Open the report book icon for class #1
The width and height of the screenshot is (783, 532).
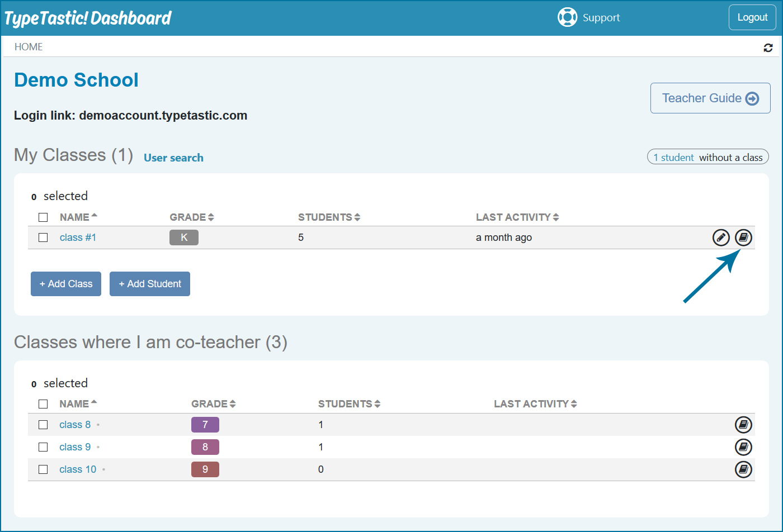coord(743,237)
